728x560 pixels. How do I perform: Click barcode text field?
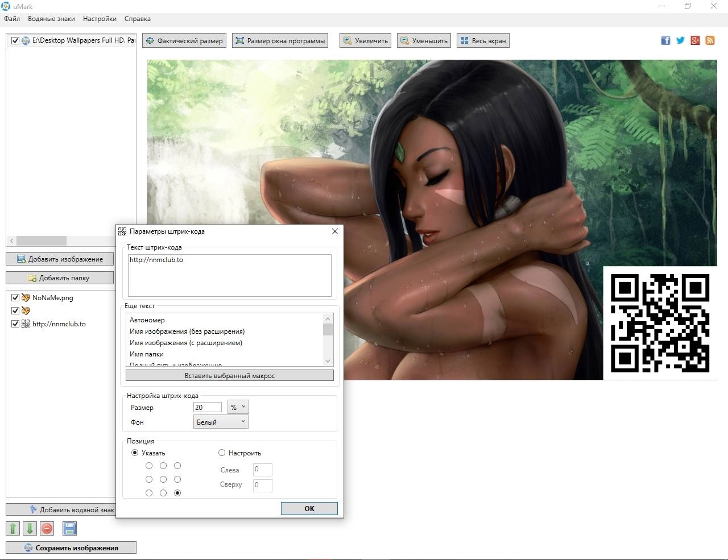[x=229, y=275]
